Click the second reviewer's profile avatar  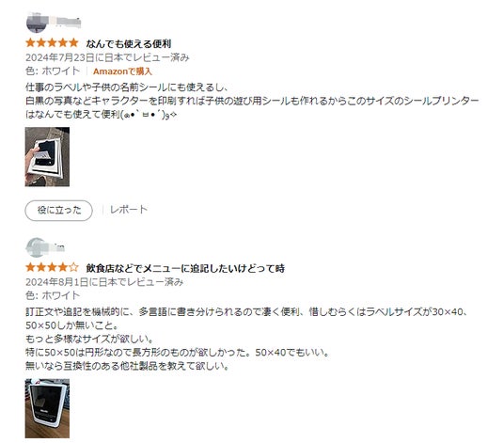[37, 247]
